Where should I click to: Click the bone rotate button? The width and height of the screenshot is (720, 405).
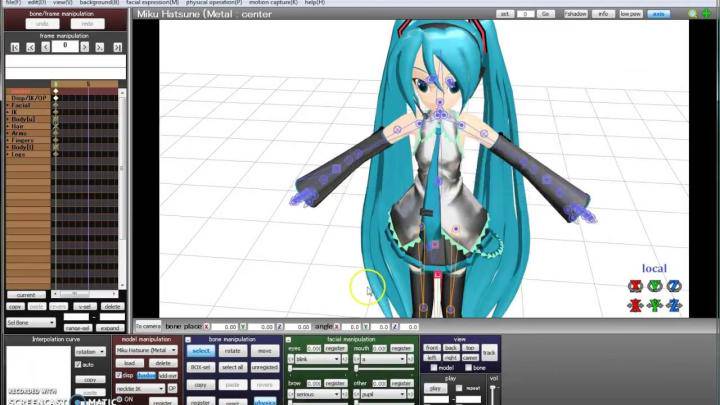[232, 351]
